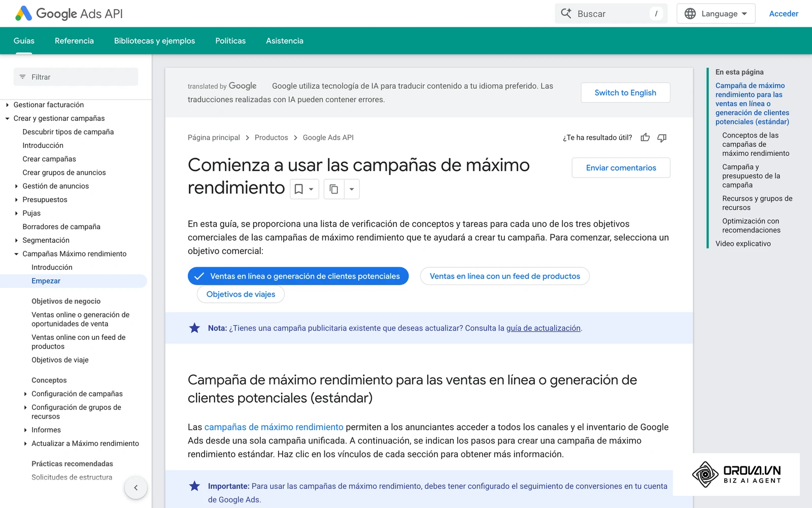Click the Acceder sign-in link

(784, 14)
